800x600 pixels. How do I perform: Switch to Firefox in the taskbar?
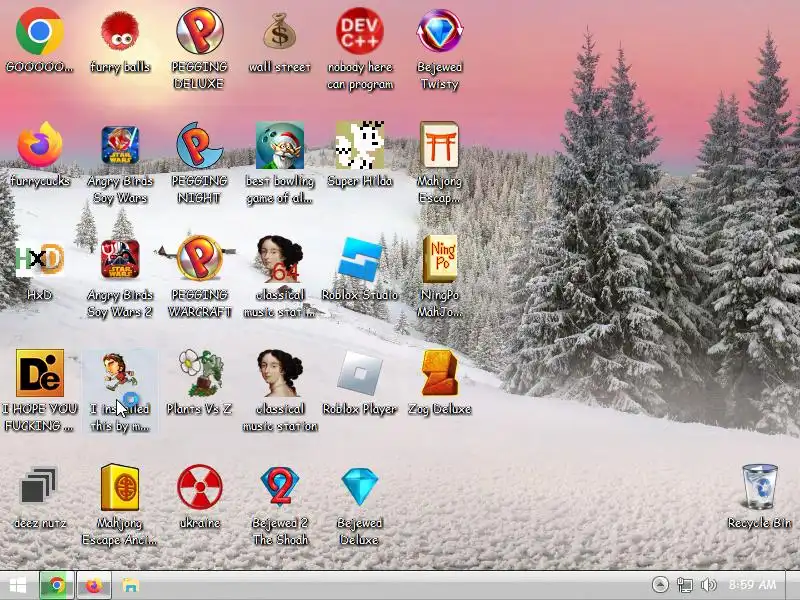pos(94,585)
